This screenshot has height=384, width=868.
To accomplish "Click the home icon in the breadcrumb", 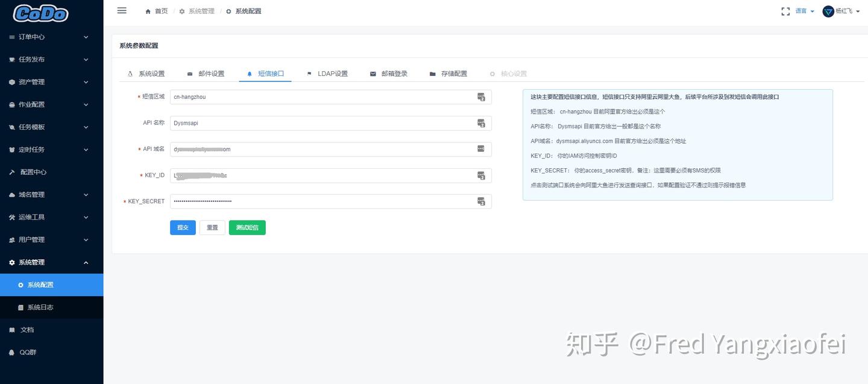I will point(146,10).
